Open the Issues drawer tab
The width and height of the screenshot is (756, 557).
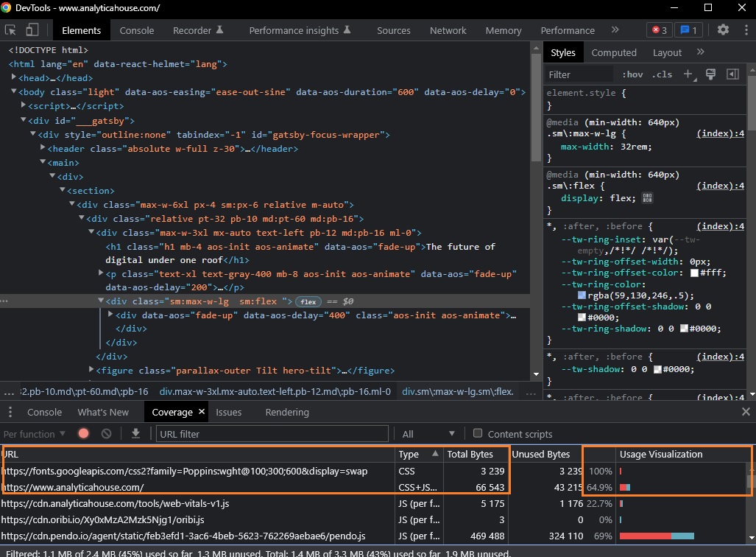click(228, 412)
